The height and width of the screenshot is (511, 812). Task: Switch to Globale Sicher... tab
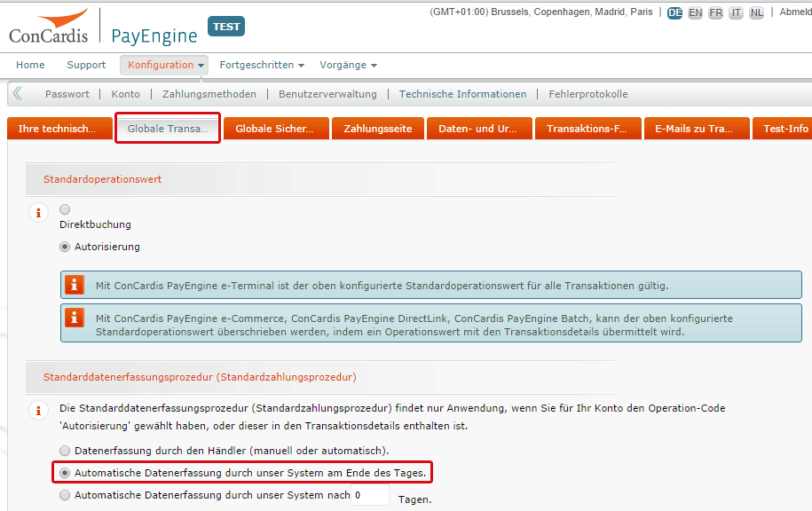[x=275, y=129]
